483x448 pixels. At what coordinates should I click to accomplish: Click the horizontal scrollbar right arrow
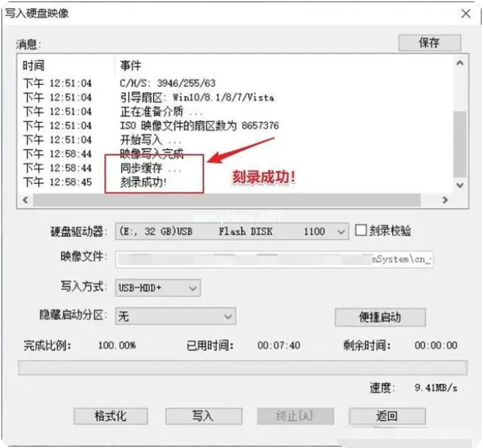pos(443,199)
